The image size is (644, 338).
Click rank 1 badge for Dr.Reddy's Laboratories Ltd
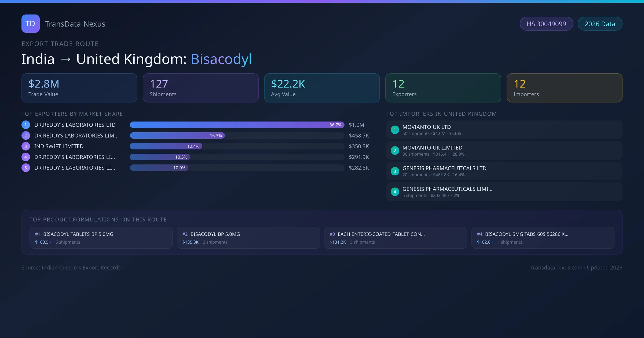(x=26, y=125)
